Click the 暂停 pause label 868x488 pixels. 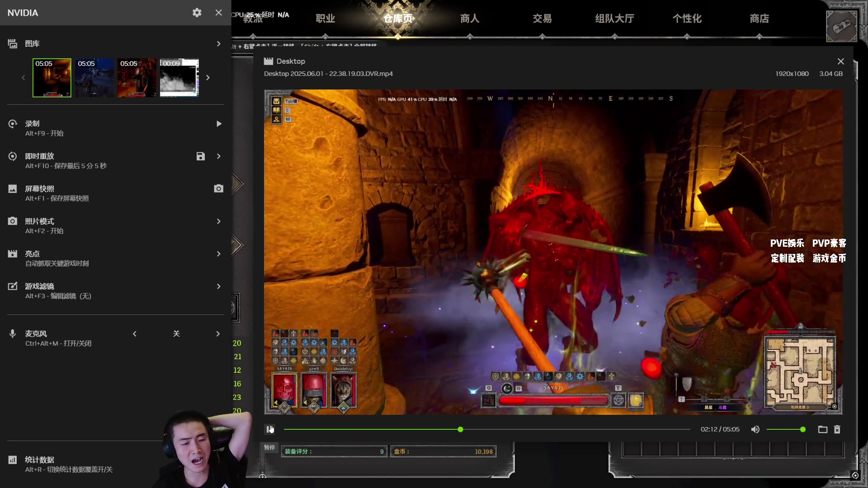pyautogui.click(x=269, y=447)
